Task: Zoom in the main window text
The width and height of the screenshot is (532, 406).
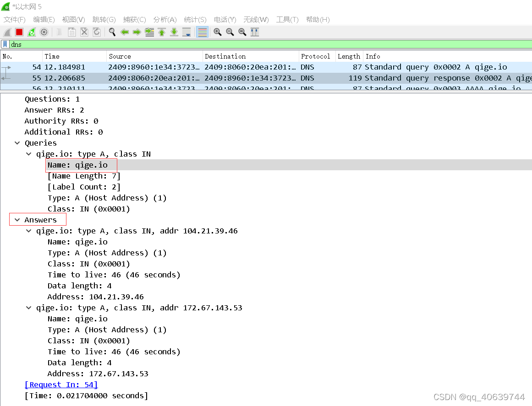Action: 218,32
